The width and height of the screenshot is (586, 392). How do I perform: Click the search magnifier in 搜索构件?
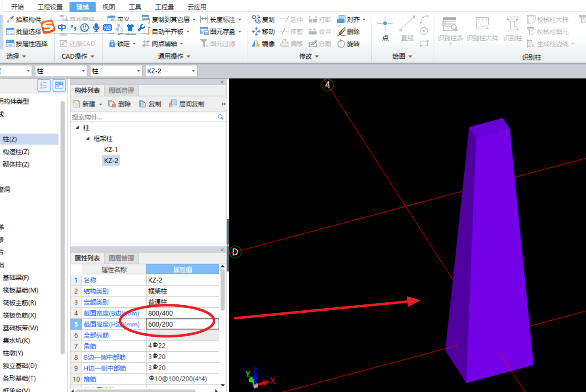pyautogui.click(x=220, y=117)
